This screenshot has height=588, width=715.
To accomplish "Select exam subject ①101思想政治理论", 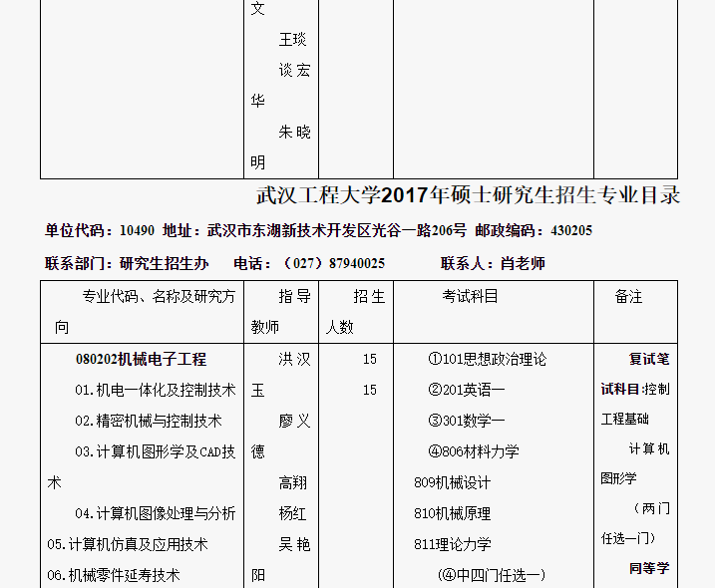I will [487, 359].
